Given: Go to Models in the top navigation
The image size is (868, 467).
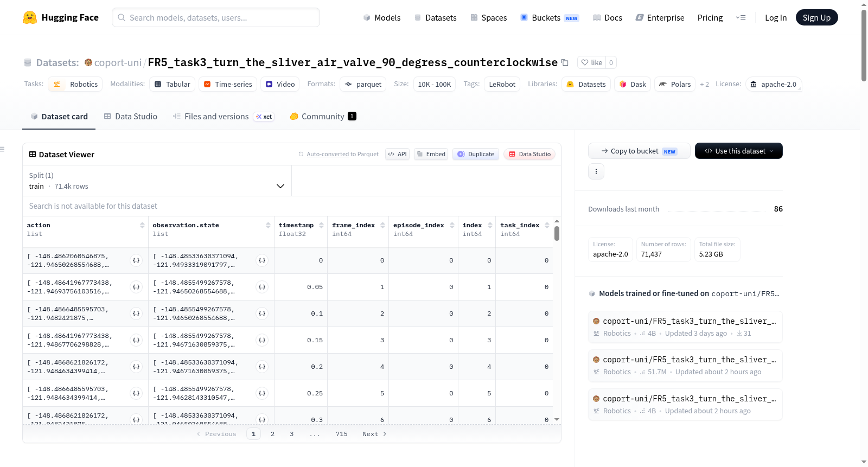Looking at the screenshot, I should (382, 17).
